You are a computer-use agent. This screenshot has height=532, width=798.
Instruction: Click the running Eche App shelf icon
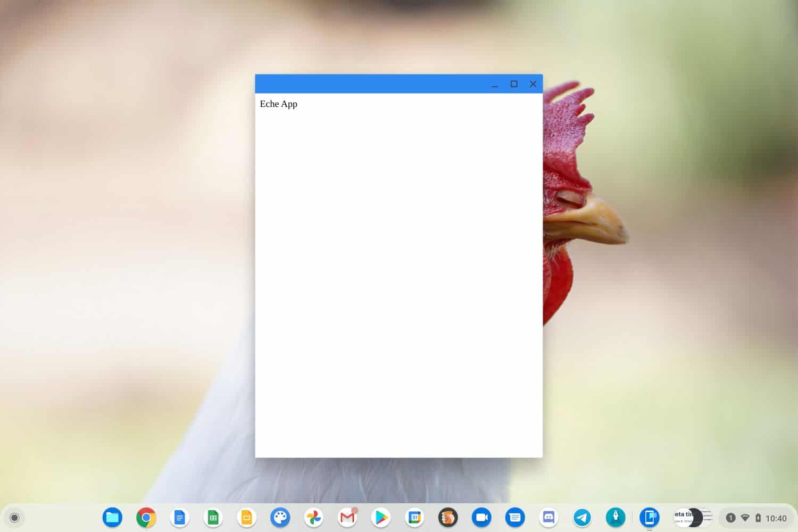click(x=649, y=517)
